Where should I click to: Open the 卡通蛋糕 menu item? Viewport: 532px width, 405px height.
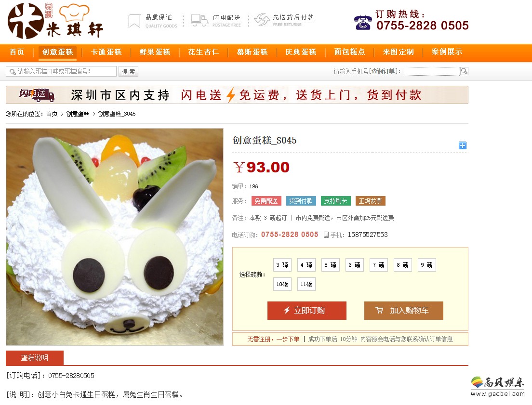point(106,52)
